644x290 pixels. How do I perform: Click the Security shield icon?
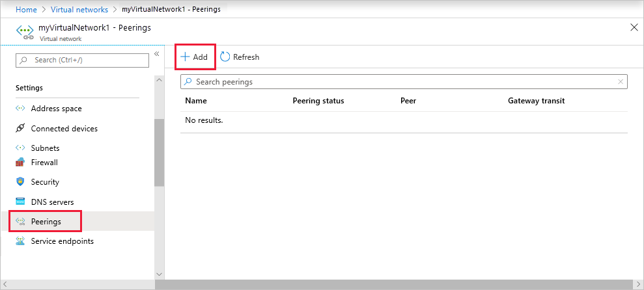20,182
